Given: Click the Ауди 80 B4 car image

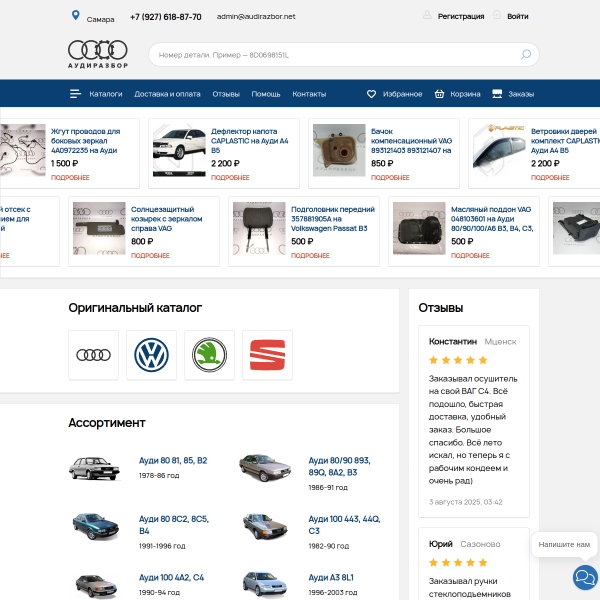Looking at the screenshot, I should pos(96,527).
